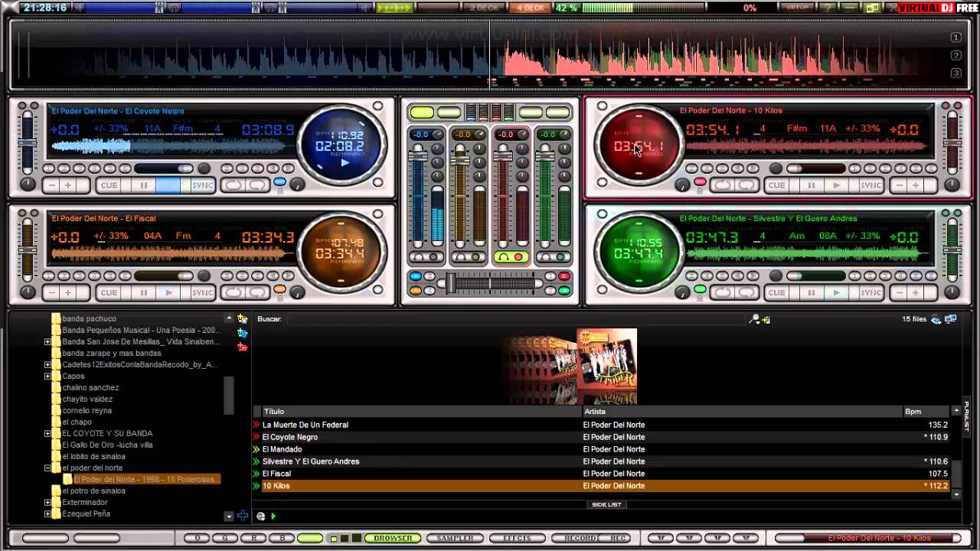
Task: Open the EFFECTS panel
Action: coord(517,538)
